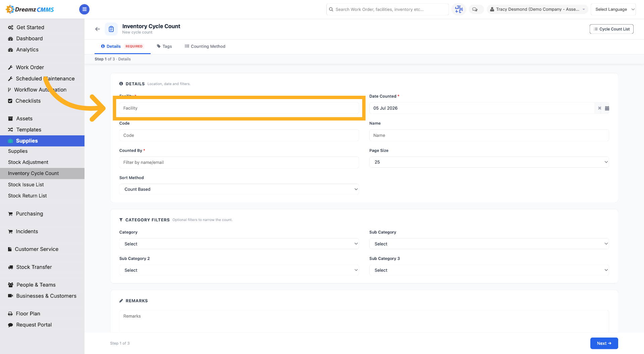The height and width of the screenshot is (354, 644).
Task: Open the calendar picker for Date Counted
Action: point(607,108)
